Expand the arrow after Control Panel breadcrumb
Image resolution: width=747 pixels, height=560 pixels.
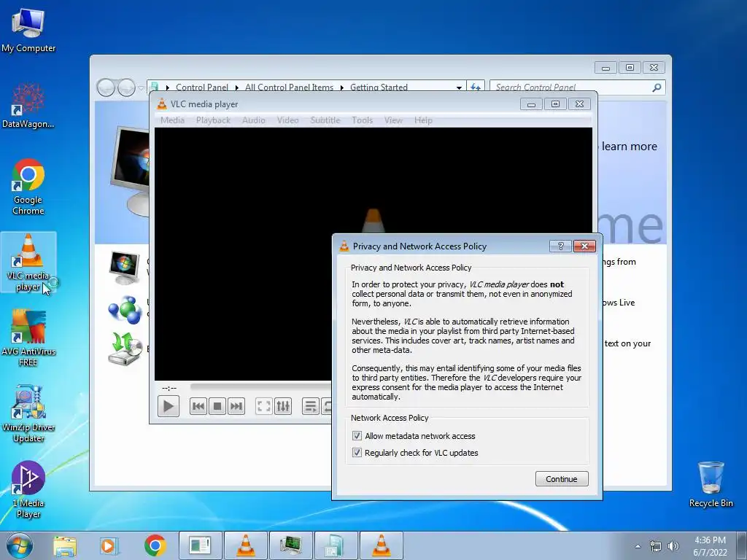pos(237,87)
